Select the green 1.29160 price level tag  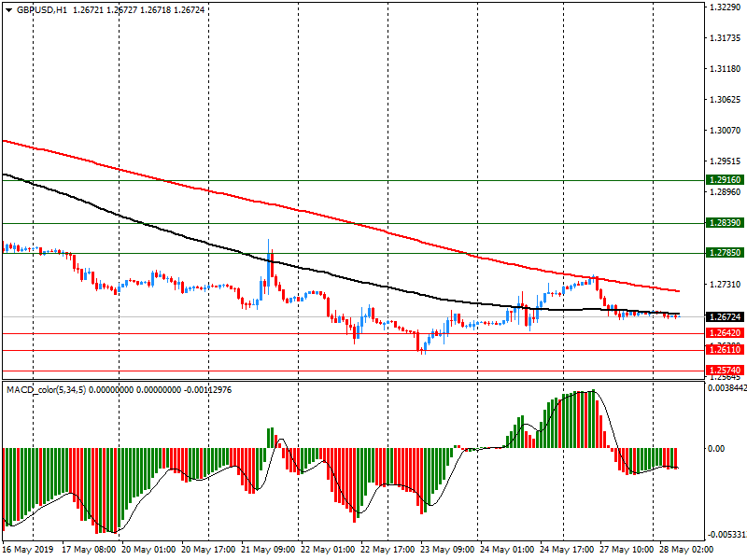pyautogui.click(x=725, y=179)
